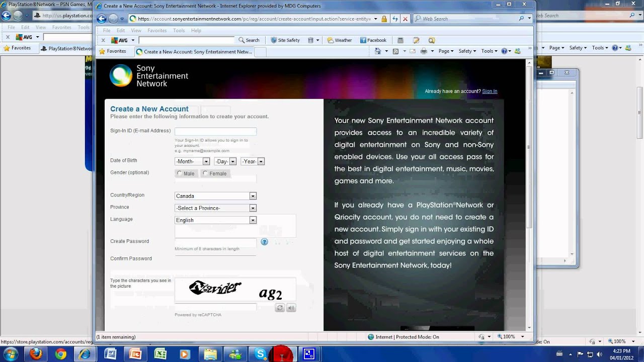The image size is (644, 362).
Task: Open Microsoft Word from the taskbar
Action: [110, 354]
